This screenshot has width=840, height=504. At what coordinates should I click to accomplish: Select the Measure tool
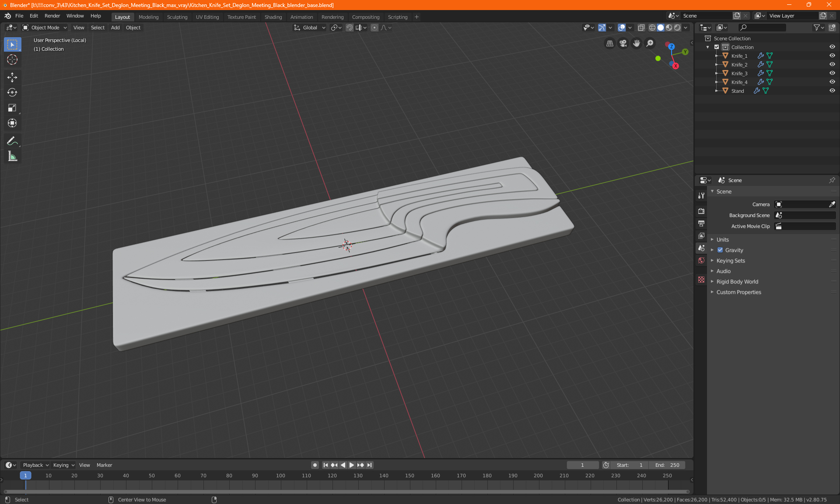click(x=12, y=156)
